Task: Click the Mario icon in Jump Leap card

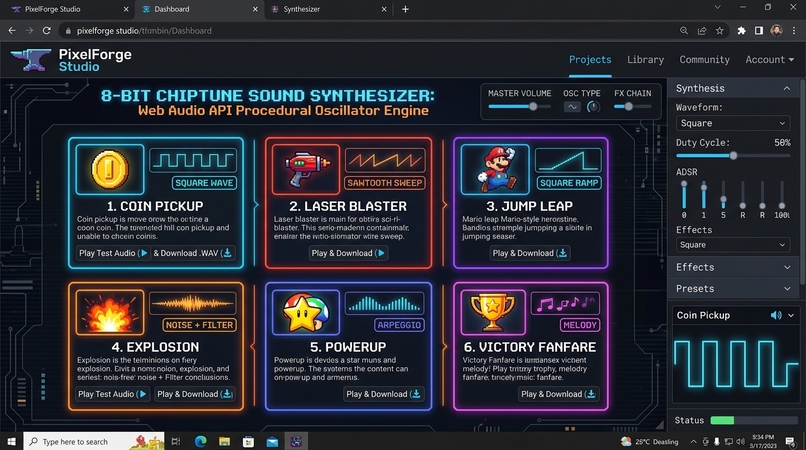Action: point(496,169)
